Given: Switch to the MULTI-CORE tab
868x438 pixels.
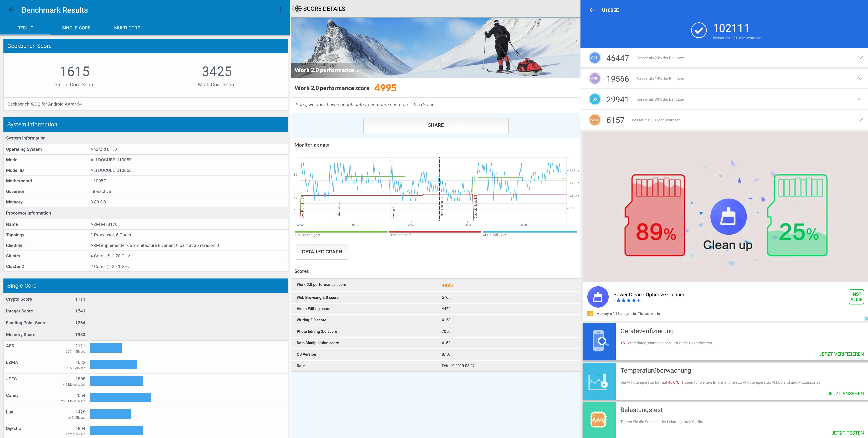Looking at the screenshot, I should tap(127, 28).
